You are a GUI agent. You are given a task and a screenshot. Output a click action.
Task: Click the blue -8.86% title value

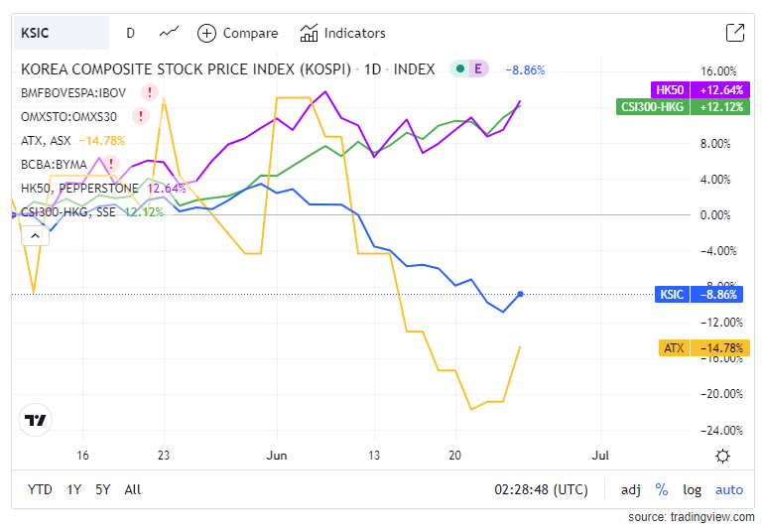(525, 70)
